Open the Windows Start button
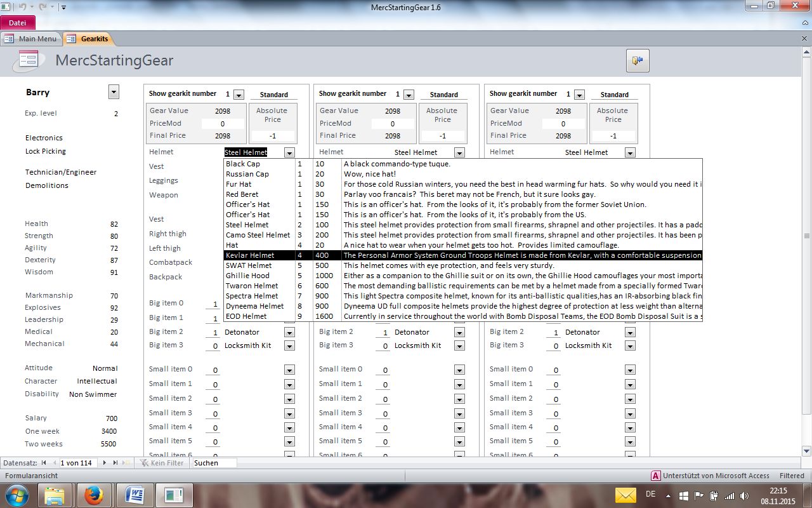 (17, 495)
